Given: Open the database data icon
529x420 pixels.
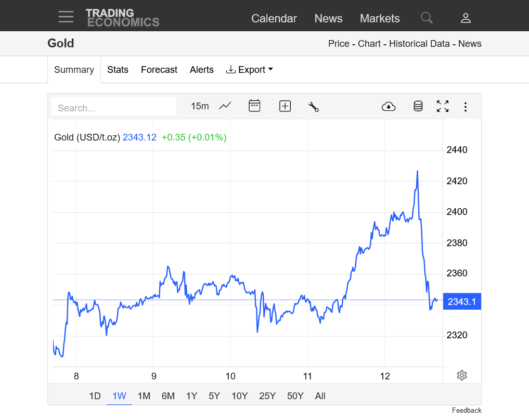Looking at the screenshot, I should pos(418,107).
